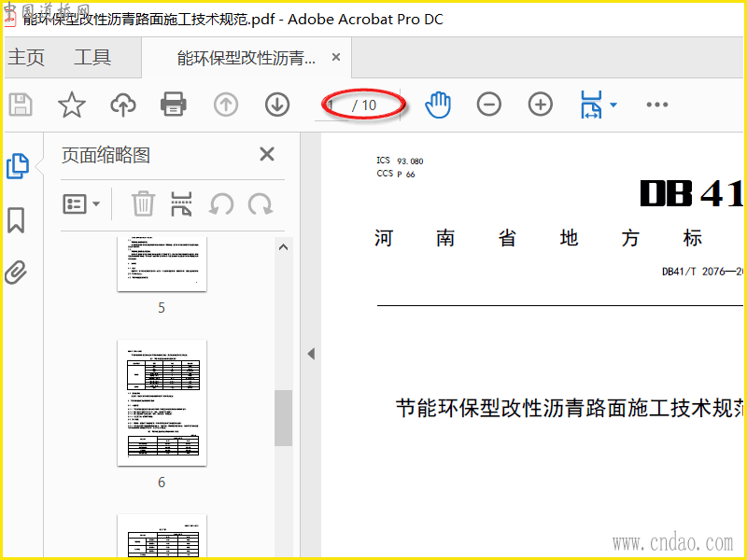Click the fit width page icon
The height and width of the screenshot is (560, 747).
click(591, 105)
